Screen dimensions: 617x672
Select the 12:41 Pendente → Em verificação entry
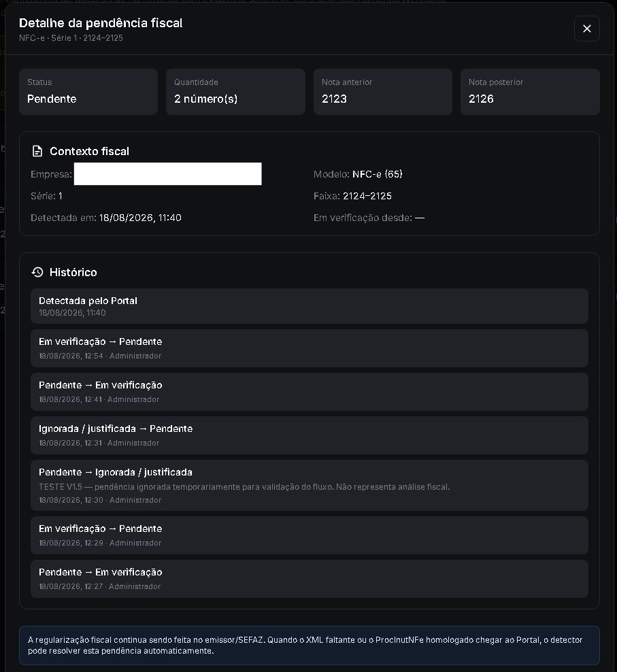click(x=309, y=392)
